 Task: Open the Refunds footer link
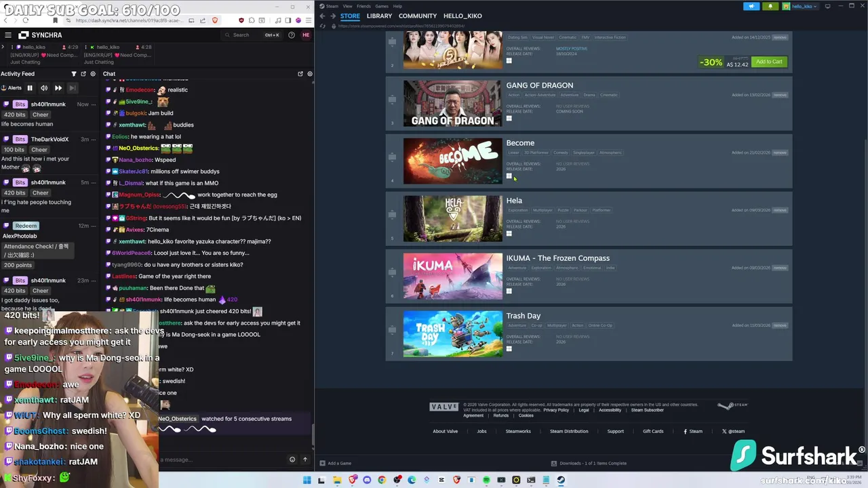coord(501,415)
